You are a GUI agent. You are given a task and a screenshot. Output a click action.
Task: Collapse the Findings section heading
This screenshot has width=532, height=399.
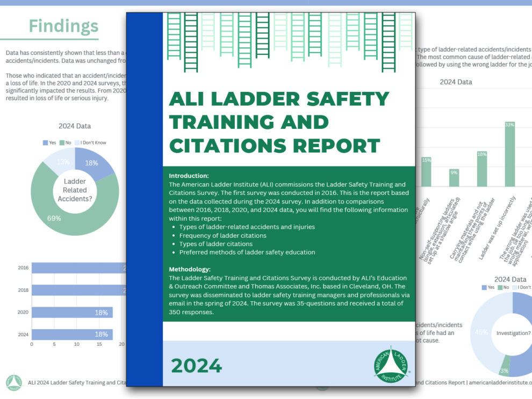click(63, 25)
